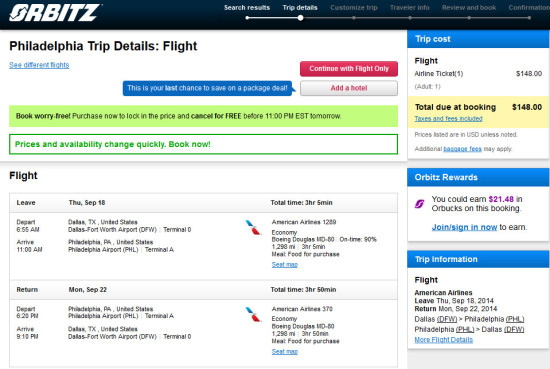Click Join/sign in now link
The height and width of the screenshot is (369, 550).
[464, 227]
